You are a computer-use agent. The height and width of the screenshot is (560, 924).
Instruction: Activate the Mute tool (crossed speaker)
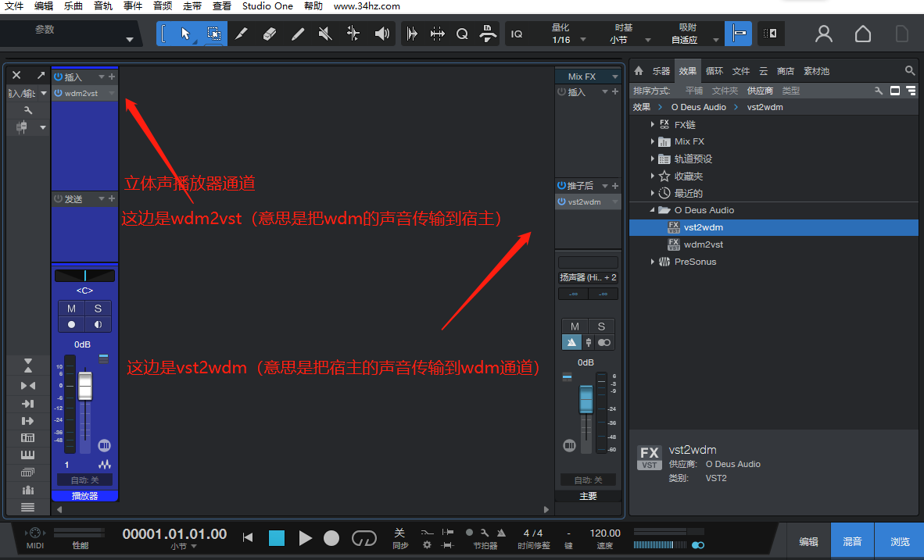point(324,33)
